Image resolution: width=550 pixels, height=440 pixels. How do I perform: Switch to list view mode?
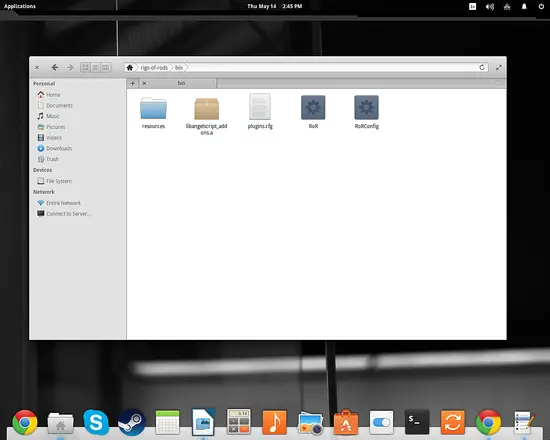(x=95, y=67)
